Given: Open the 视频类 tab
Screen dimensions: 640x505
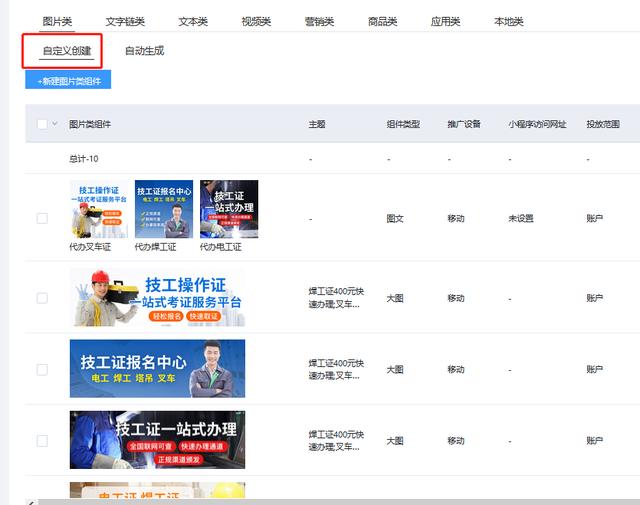Looking at the screenshot, I should tap(256, 22).
